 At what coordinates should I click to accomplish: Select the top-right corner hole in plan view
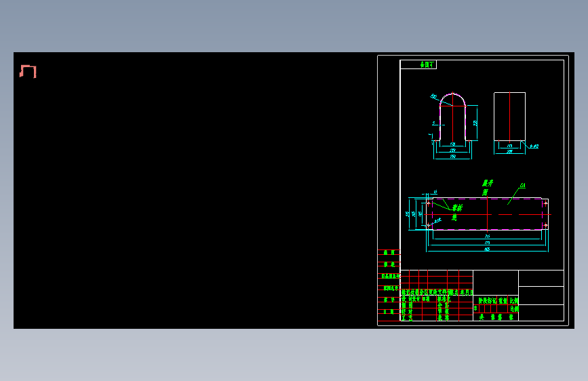546,203
